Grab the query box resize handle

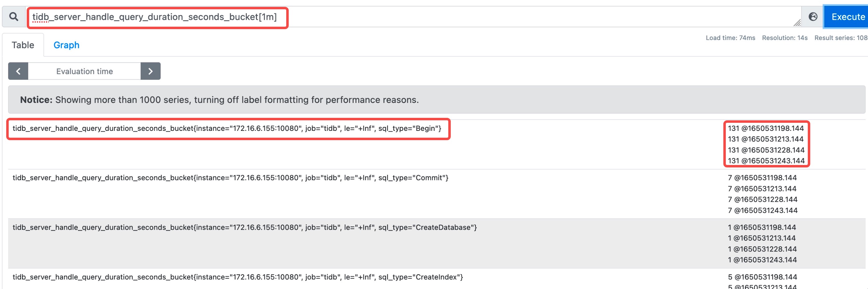coord(797,23)
